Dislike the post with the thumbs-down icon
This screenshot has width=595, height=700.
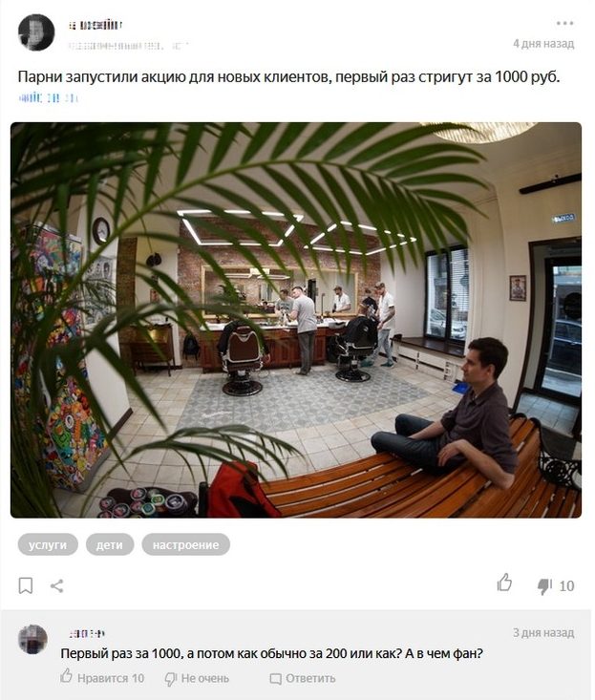[x=544, y=586]
